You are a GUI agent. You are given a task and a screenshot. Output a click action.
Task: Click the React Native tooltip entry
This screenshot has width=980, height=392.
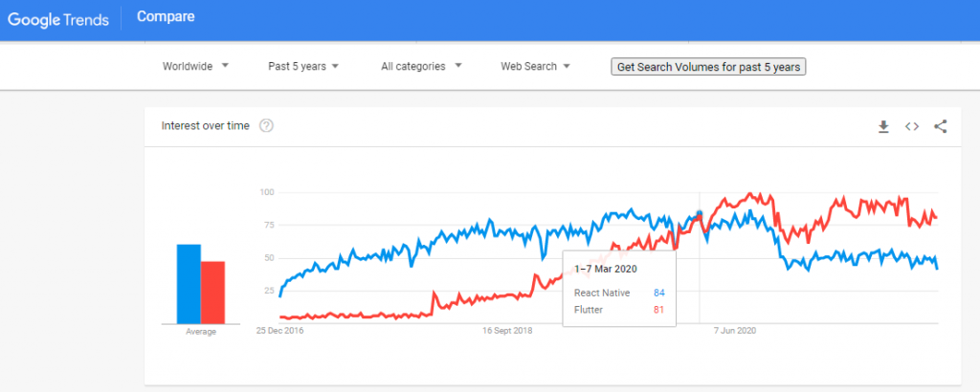[619, 293]
